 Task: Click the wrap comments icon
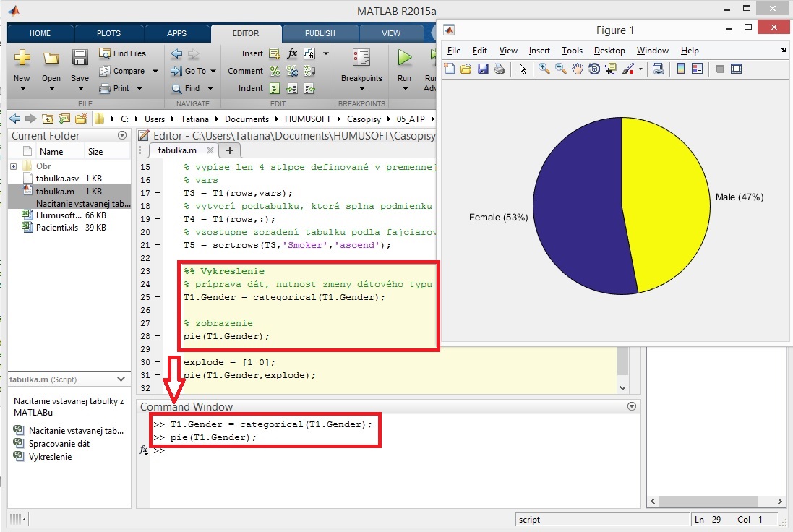tap(309, 72)
